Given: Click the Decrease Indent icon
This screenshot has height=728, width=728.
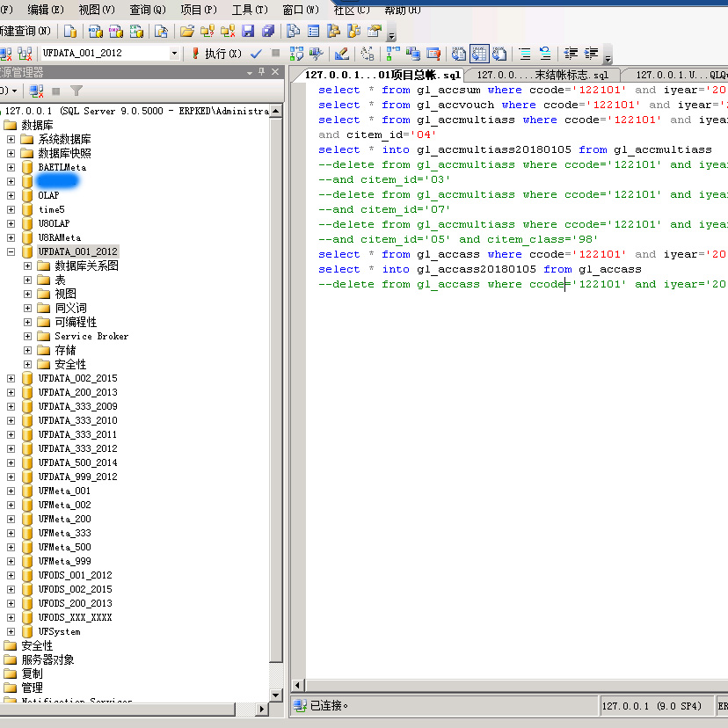Looking at the screenshot, I should click(x=571, y=54).
